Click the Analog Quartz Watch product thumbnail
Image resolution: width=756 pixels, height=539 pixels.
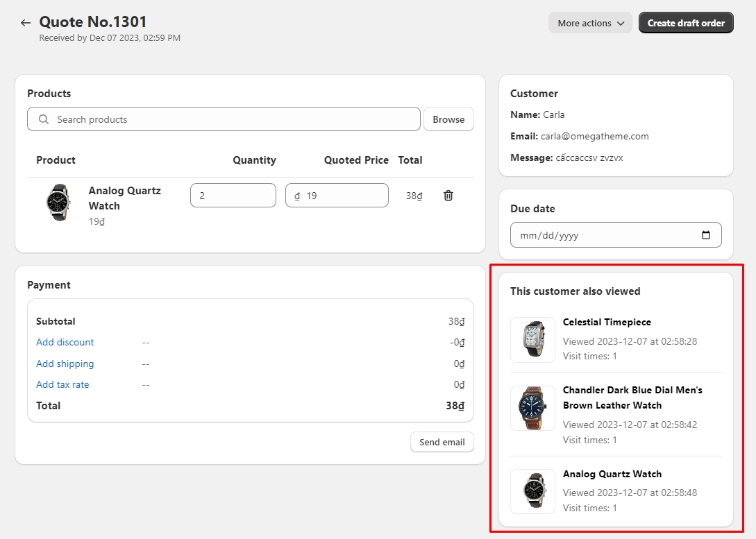pos(58,203)
